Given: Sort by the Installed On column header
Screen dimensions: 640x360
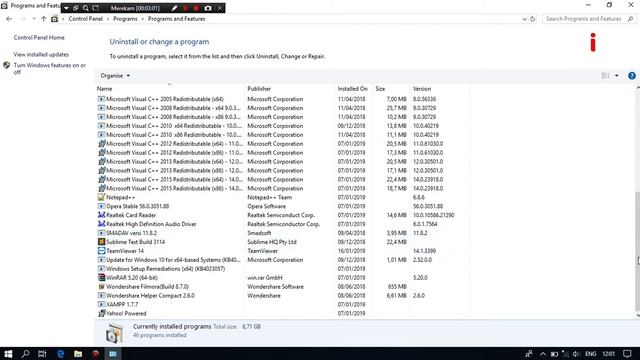Looking at the screenshot, I should coord(353,89).
